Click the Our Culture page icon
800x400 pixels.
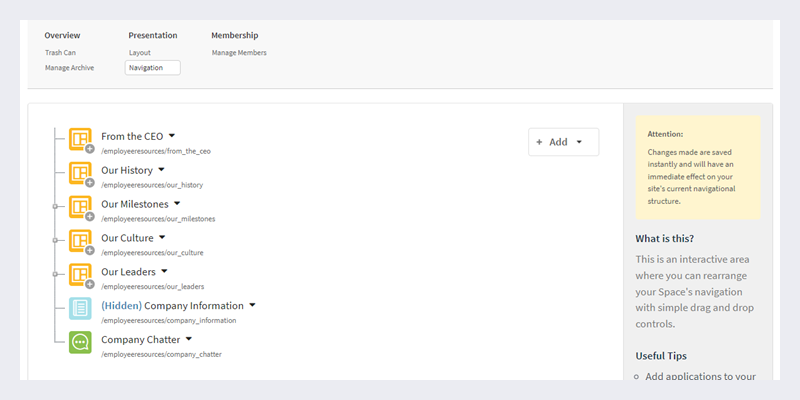(80, 241)
